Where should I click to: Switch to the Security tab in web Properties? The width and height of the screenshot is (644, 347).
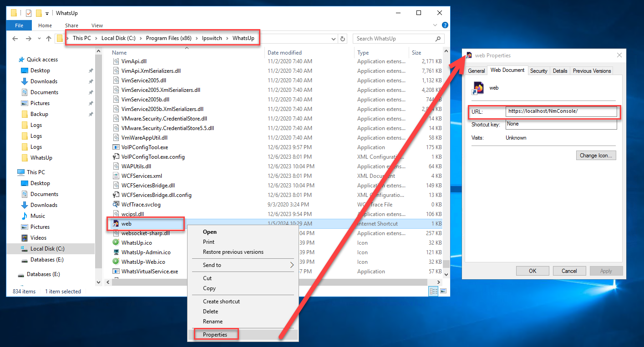click(x=539, y=71)
